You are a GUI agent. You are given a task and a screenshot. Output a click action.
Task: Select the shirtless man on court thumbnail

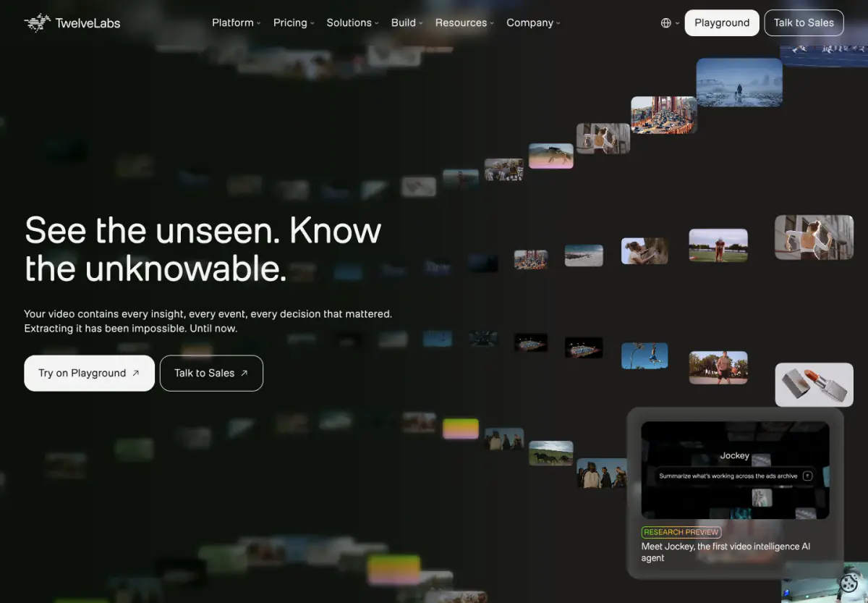[x=718, y=368]
